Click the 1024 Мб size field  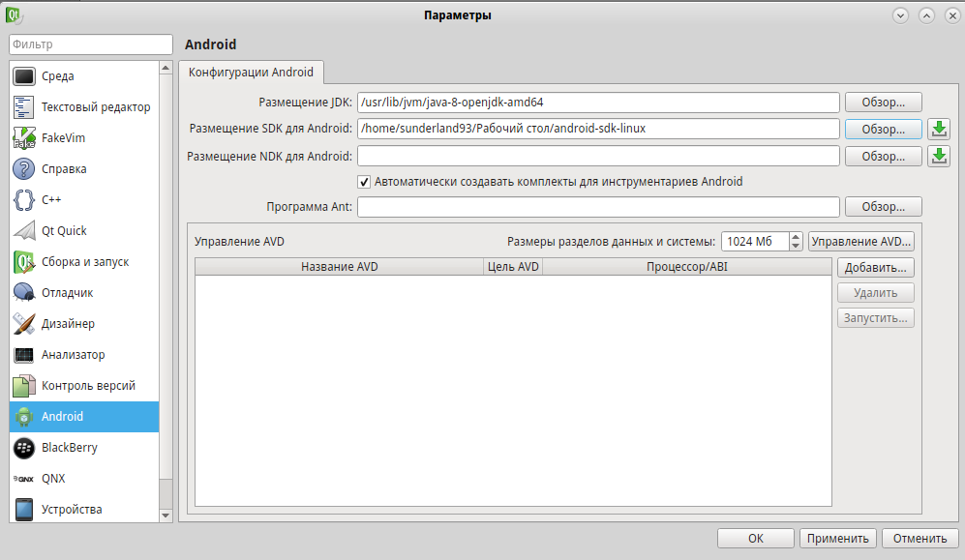[755, 242]
